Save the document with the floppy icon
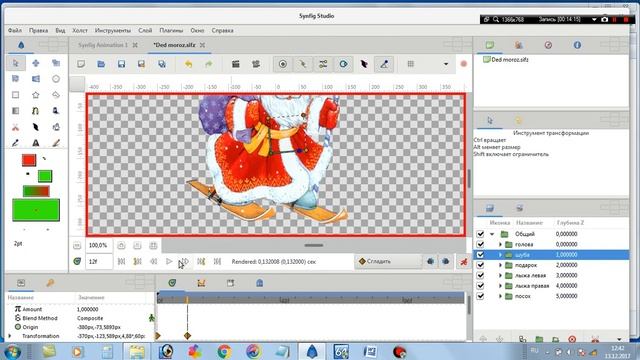Viewport: 640px width, 360px height. (121, 64)
